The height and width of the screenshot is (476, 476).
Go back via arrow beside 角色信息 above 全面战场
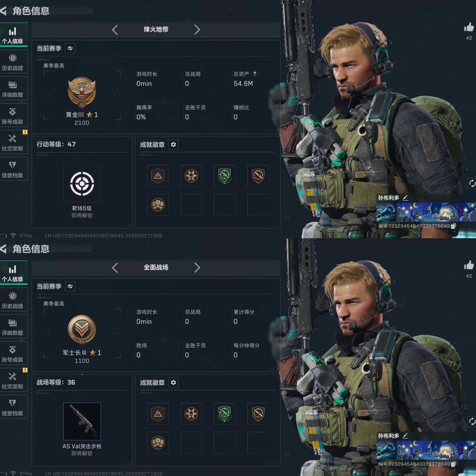(x=3, y=249)
